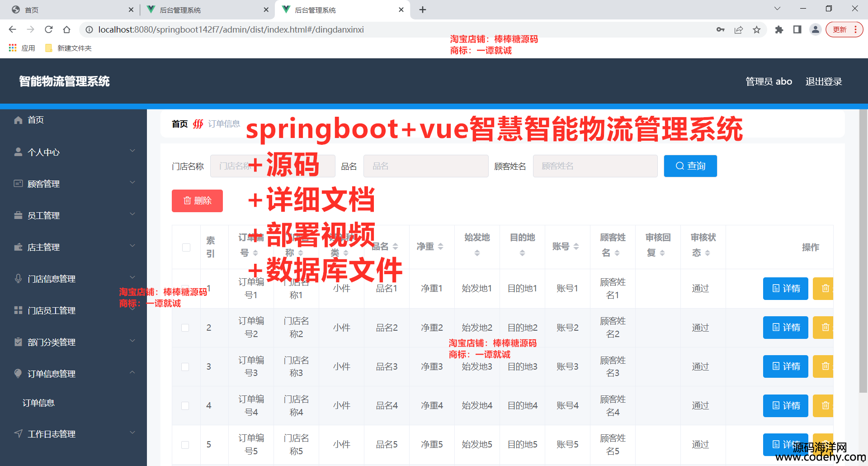The image size is (868, 466).
Task: Open 门店员工管理 sidebar menu
Action: coord(74,310)
